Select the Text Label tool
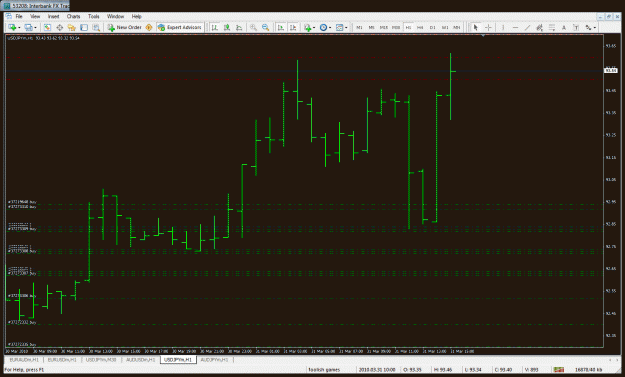Screen dimensions: 625x377 (x=576, y=27)
